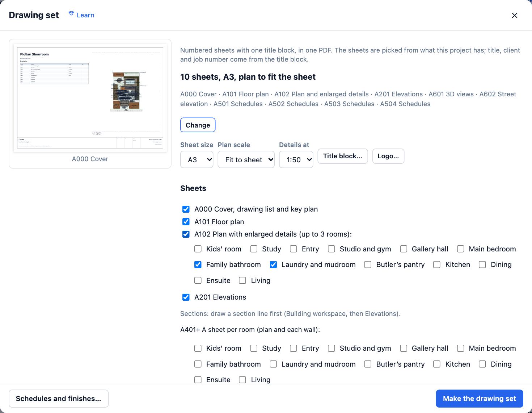
Task: Enable Kitchen under A102 enlarged details
Action: pos(437,264)
